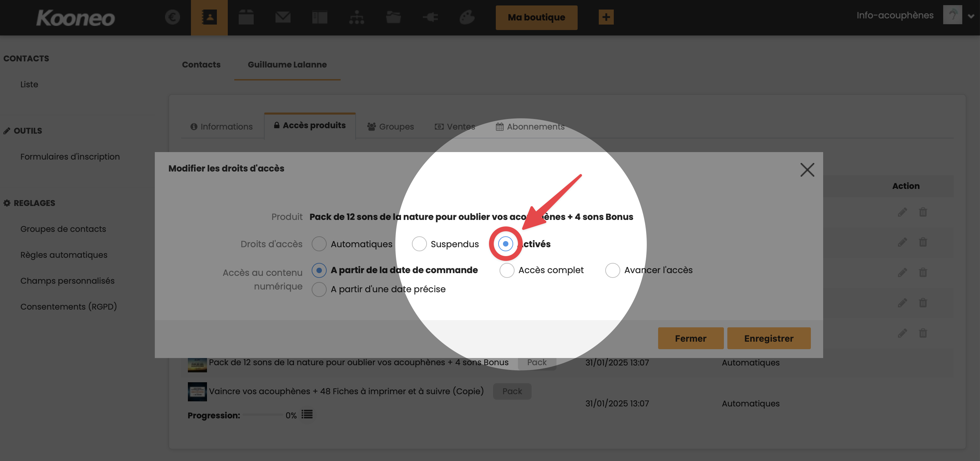Image resolution: width=980 pixels, height=461 pixels.
Task: Click the first row trash delete icon
Action: [923, 212]
